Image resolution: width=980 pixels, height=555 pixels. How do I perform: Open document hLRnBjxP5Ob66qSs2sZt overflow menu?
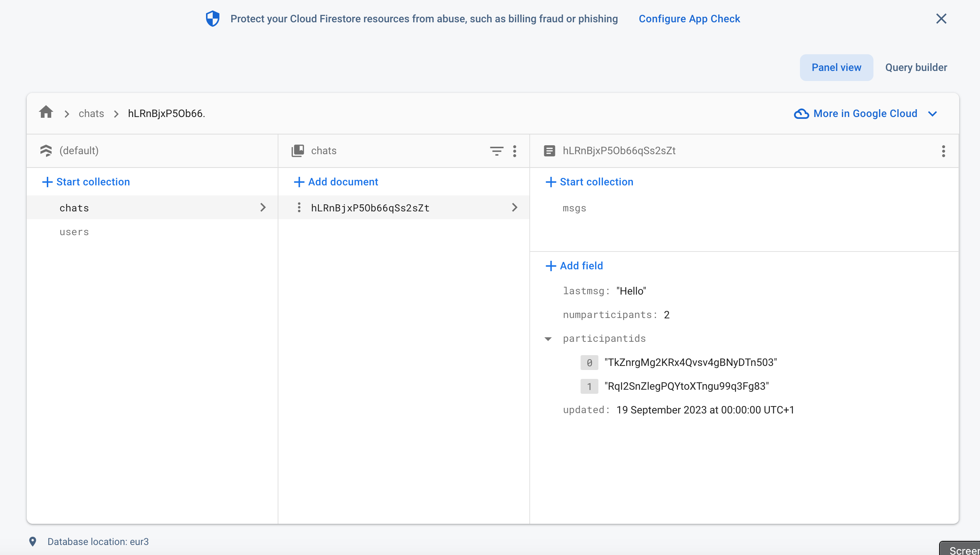point(943,151)
